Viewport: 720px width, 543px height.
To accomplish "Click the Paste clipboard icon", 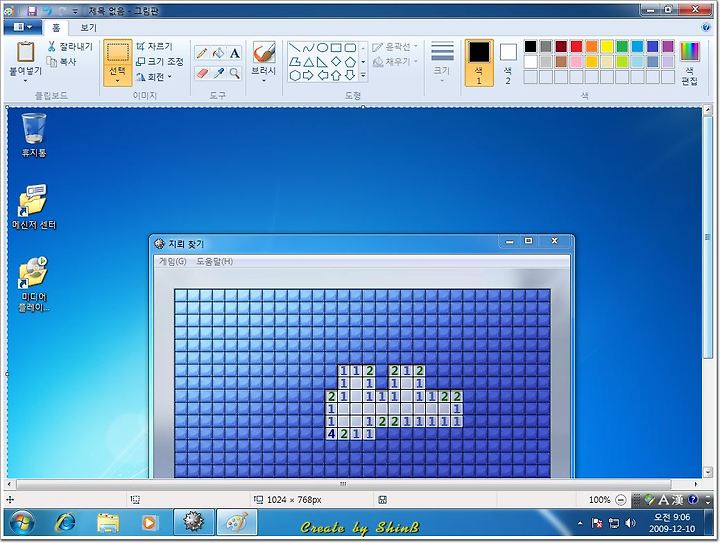I will 25,52.
